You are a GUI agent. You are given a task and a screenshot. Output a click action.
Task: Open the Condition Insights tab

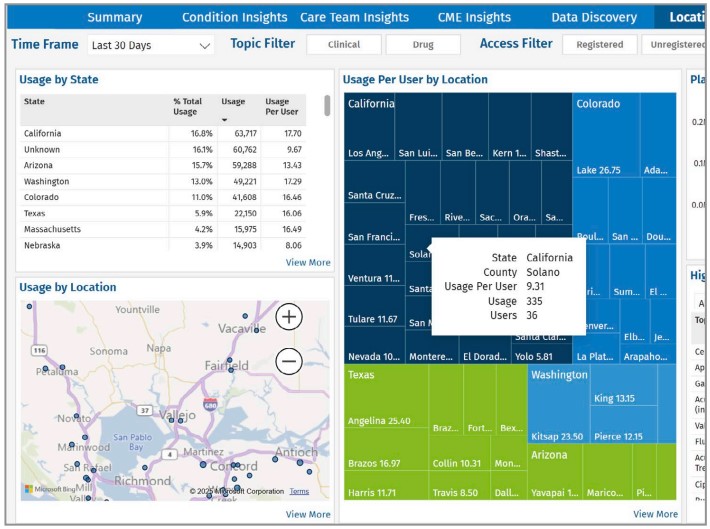[x=234, y=17]
